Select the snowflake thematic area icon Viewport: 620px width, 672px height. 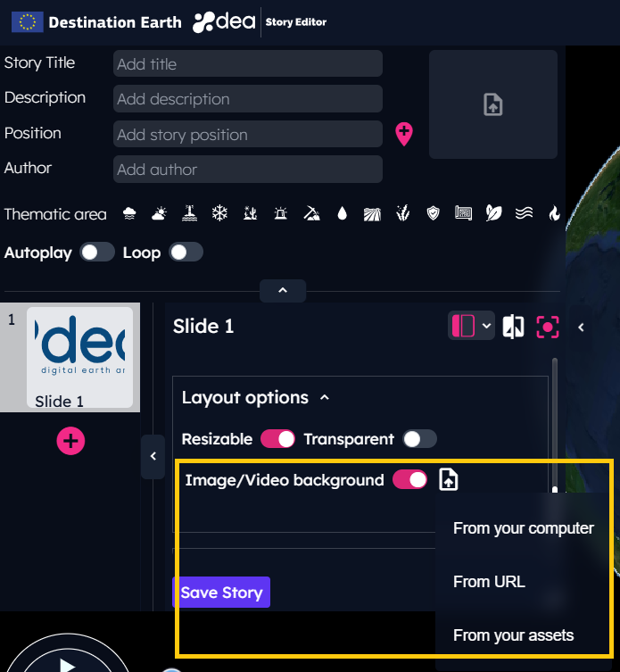pyautogui.click(x=219, y=213)
